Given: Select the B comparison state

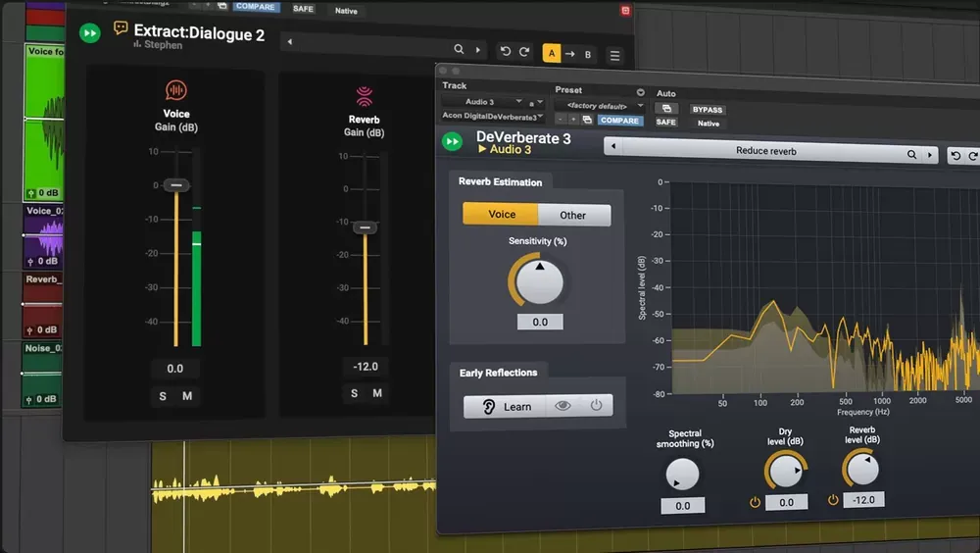Looking at the screenshot, I should 587,55.
